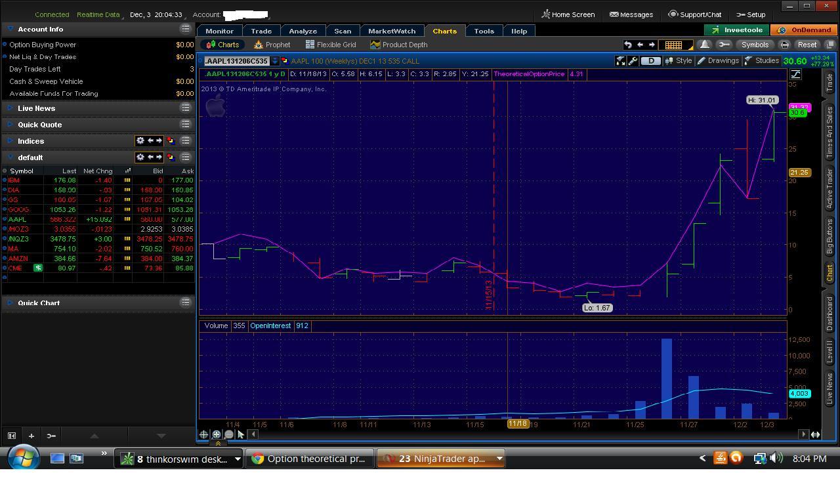Open Messages
This screenshot has height=504, width=840.
tap(631, 14)
